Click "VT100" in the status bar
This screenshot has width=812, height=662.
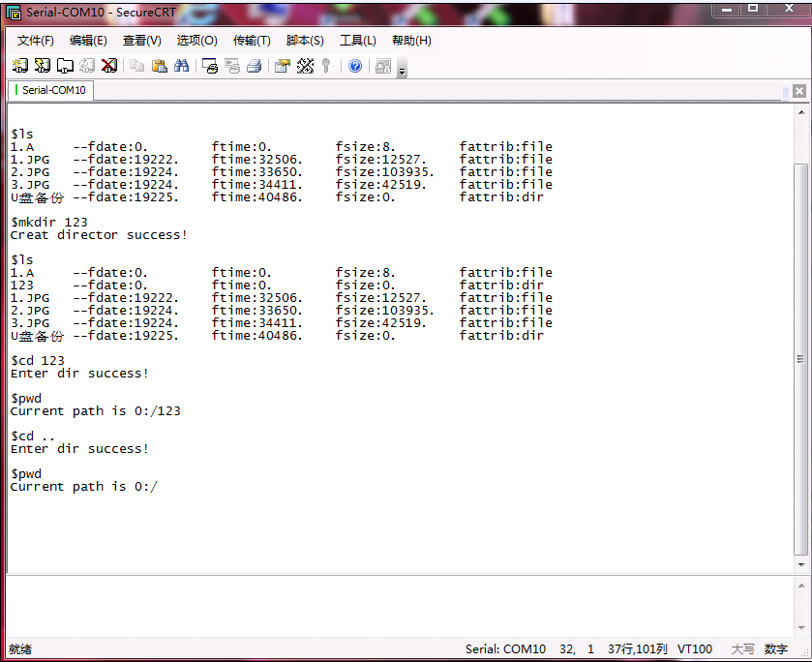pyautogui.click(x=695, y=649)
